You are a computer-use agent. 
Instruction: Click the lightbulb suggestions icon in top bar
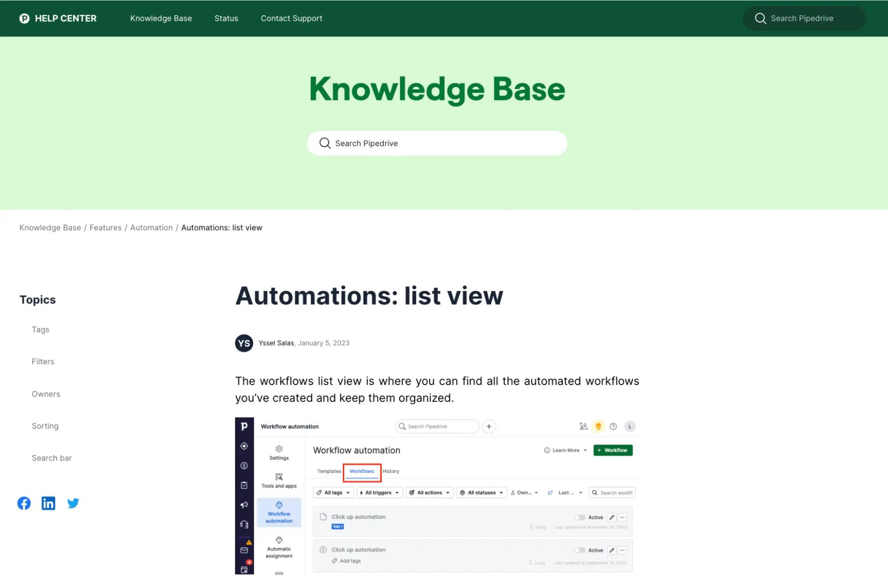[x=599, y=426]
